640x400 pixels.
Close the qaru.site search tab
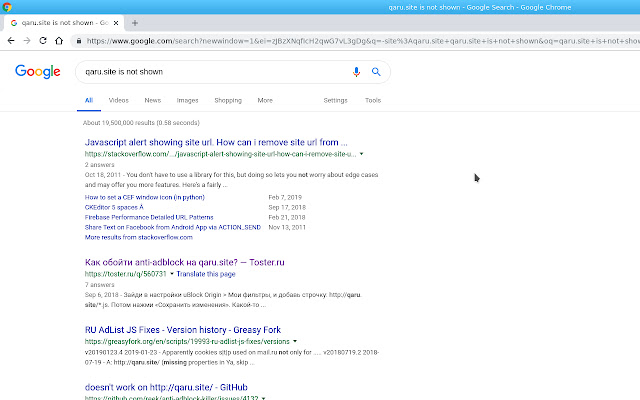(x=116, y=23)
